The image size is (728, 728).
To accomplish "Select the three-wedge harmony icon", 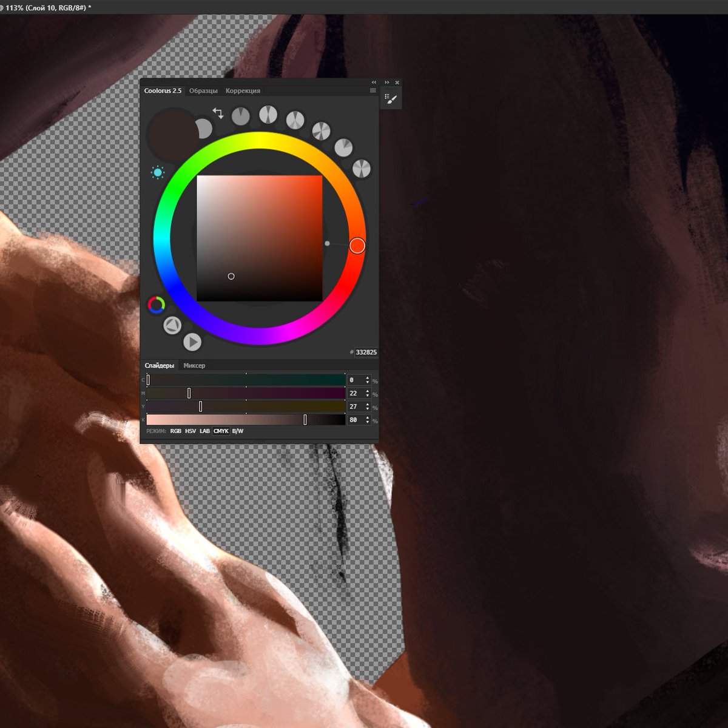I will pos(295,120).
